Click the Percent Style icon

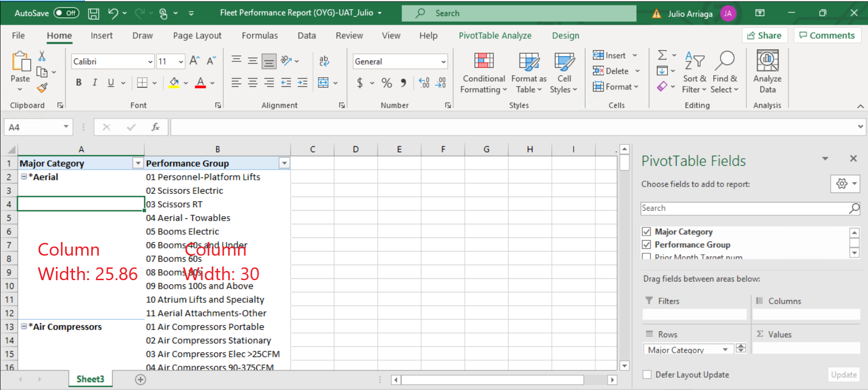point(387,83)
